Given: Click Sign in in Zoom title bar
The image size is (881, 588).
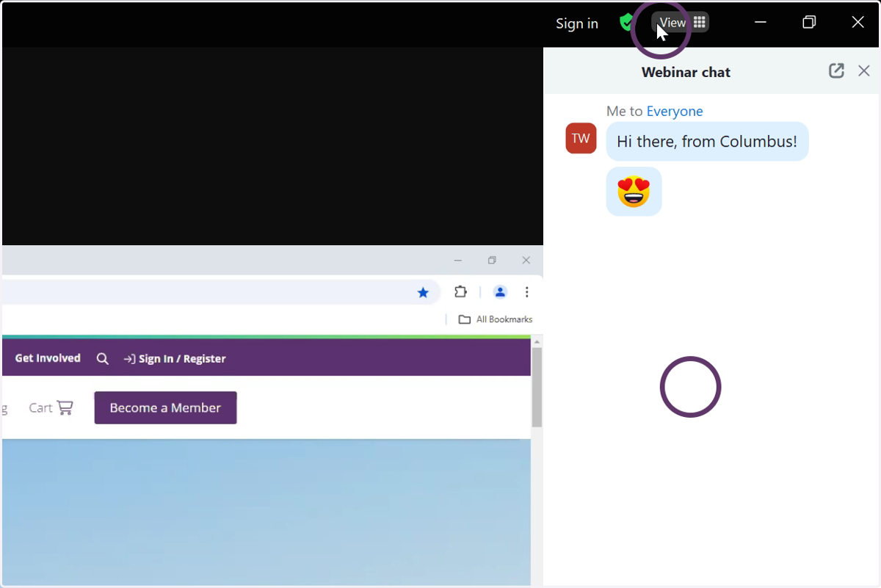Looking at the screenshot, I should coord(576,23).
